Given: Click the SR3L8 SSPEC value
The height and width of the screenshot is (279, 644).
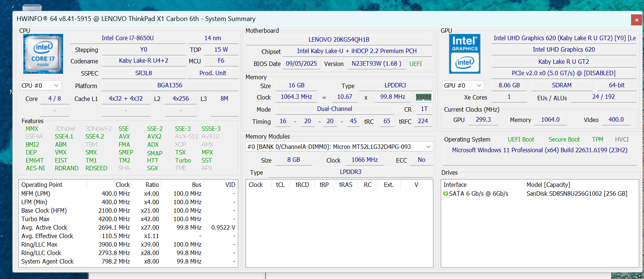Looking at the screenshot, I should [143, 73].
